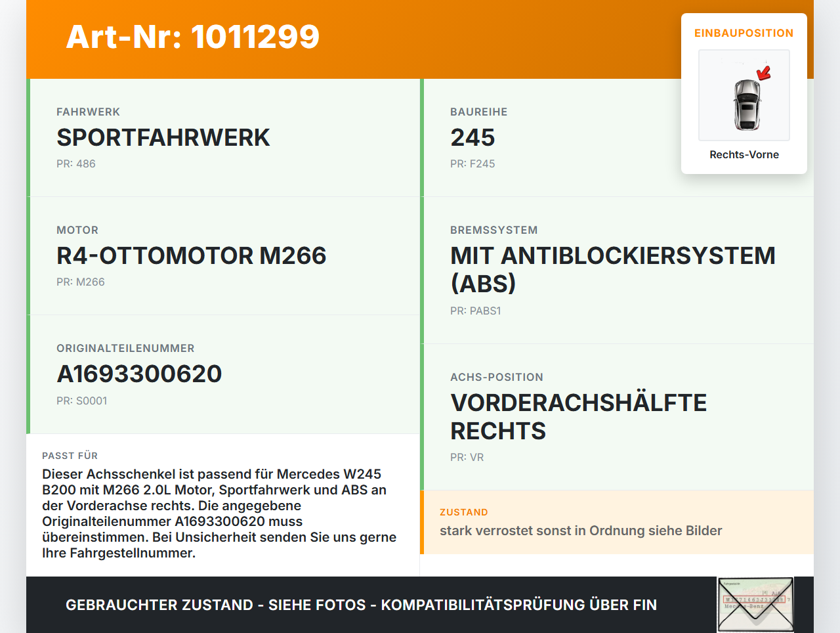
Task: Click the 'MOTOR' label
Action: tap(77, 230)
